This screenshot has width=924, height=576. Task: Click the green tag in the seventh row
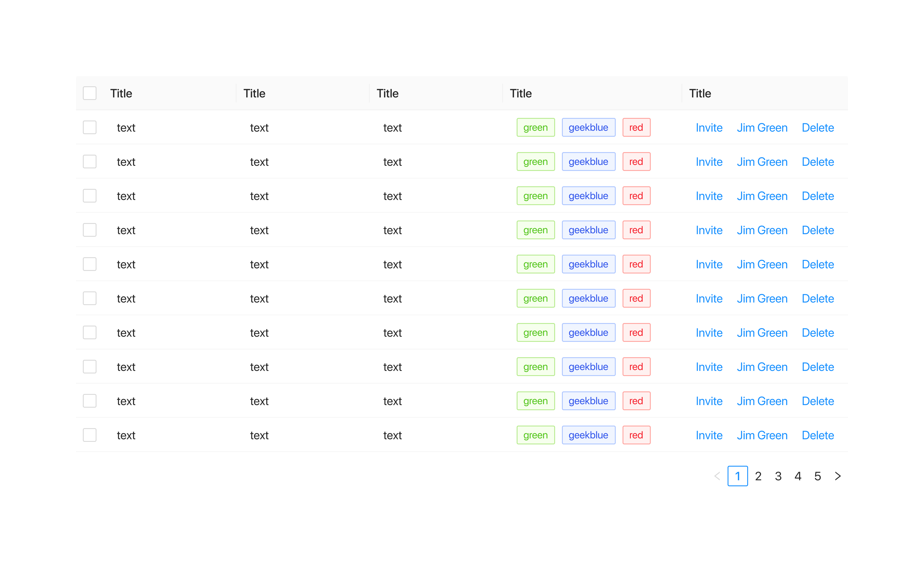[535, 332]
